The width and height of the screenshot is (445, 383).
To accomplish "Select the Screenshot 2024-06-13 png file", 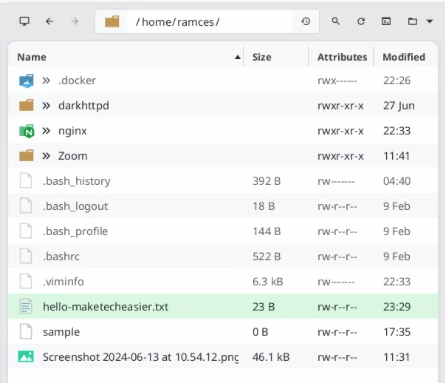I will (x=223, y=357).
